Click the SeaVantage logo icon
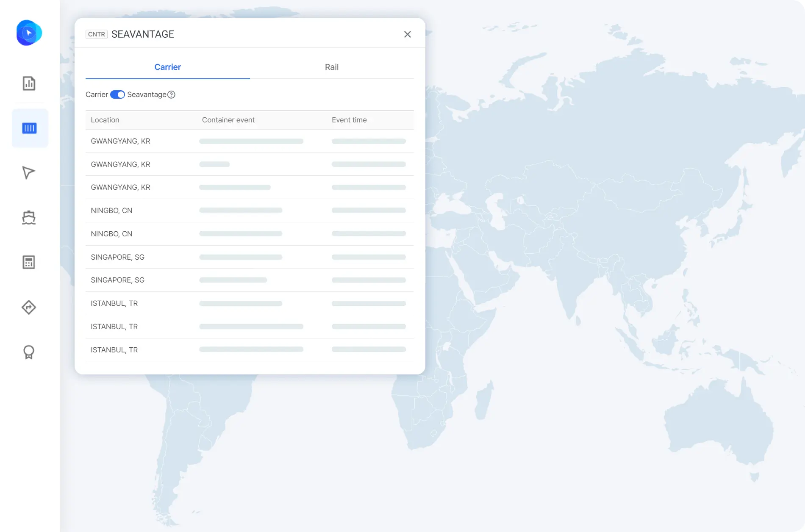Viewport: 805px width, 532px height. [29, 33]
